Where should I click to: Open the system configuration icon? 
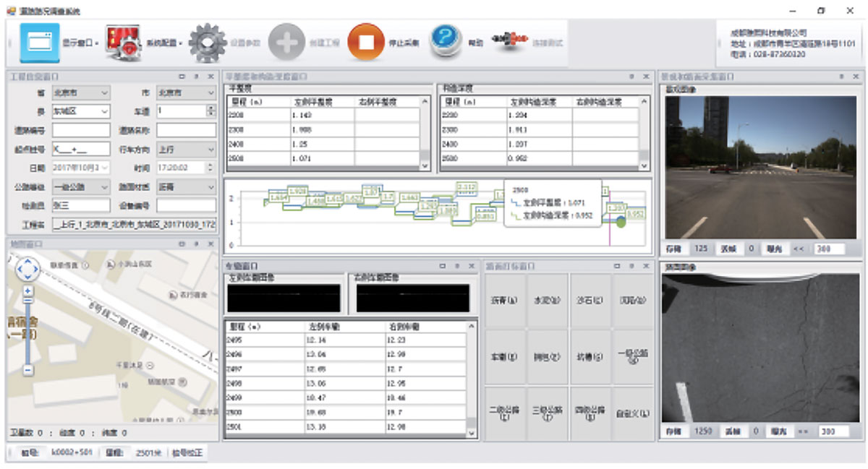click(123, 43)
